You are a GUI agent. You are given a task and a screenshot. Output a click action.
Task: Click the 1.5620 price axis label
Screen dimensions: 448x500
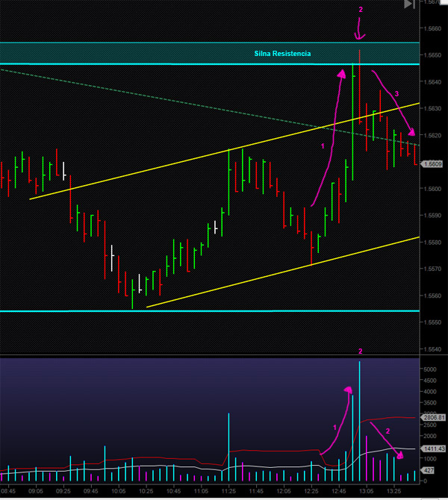[x=432, y=135]
